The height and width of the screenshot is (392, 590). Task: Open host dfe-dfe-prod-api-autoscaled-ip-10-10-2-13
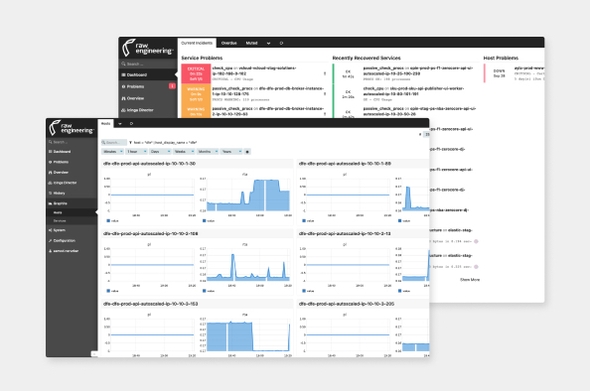345,234
